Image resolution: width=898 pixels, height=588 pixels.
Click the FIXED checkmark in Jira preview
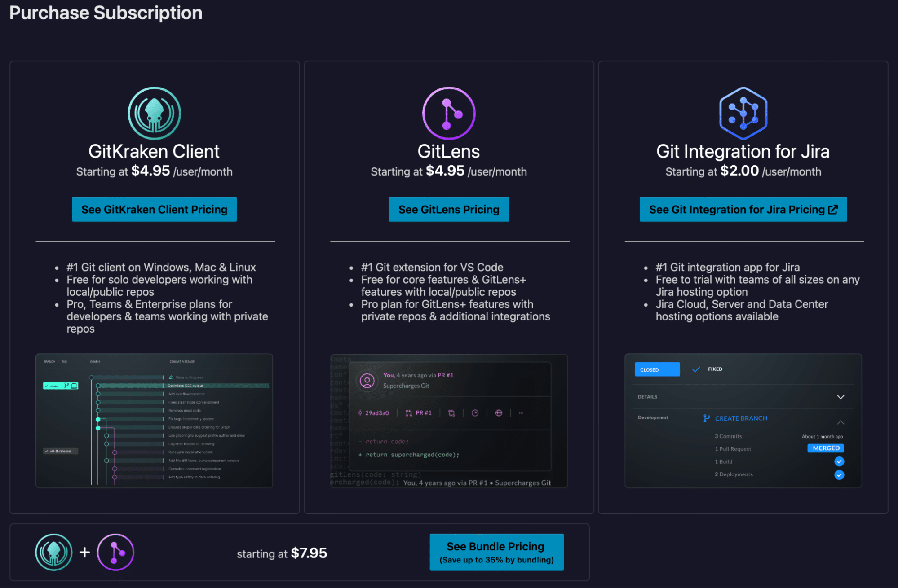coord(696,369)
